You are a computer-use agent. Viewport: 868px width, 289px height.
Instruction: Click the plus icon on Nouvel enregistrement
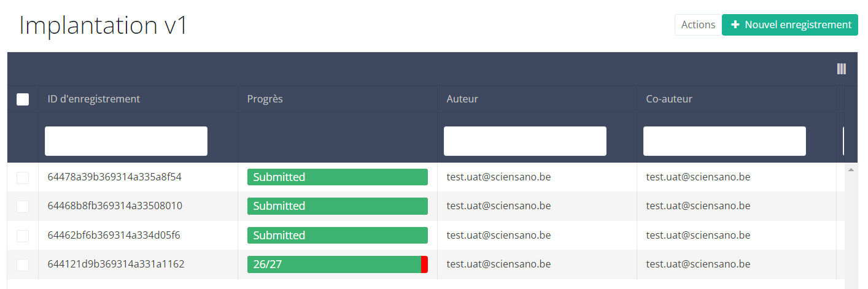point(735,25)
